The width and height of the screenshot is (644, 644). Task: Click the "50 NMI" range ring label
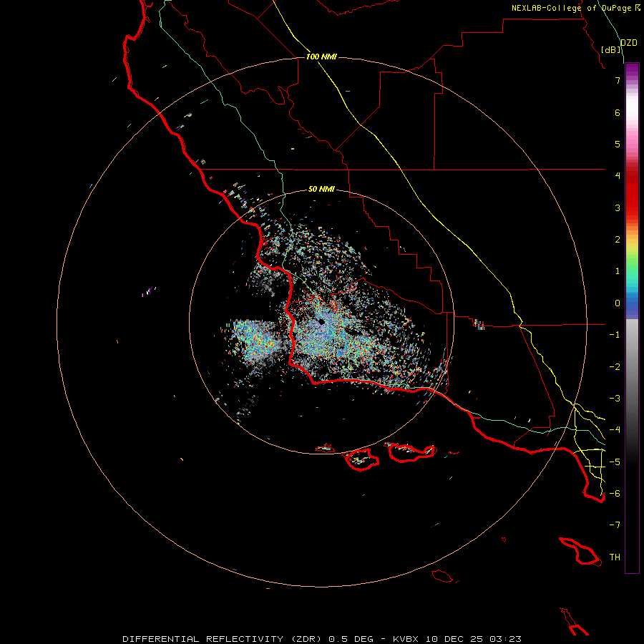[x=321, y=190]
